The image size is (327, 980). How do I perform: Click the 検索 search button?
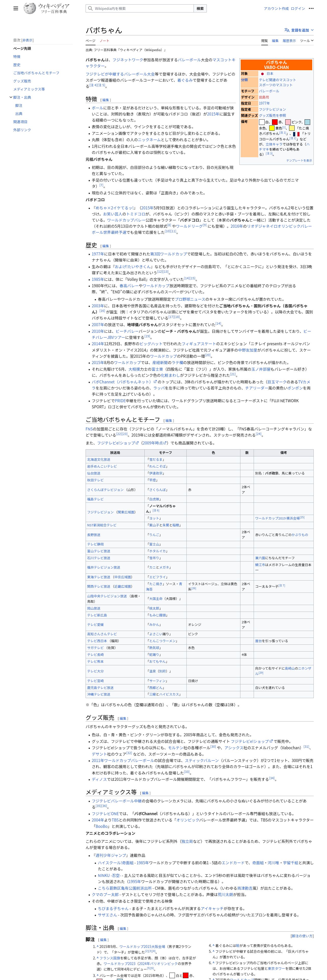pos(200,8)
